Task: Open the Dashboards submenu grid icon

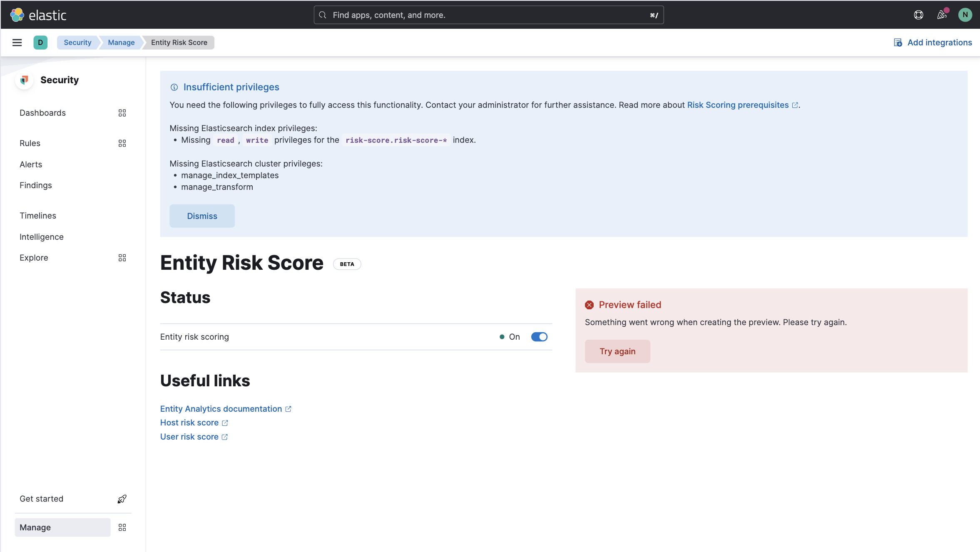Action: click(x=122, y=113)
